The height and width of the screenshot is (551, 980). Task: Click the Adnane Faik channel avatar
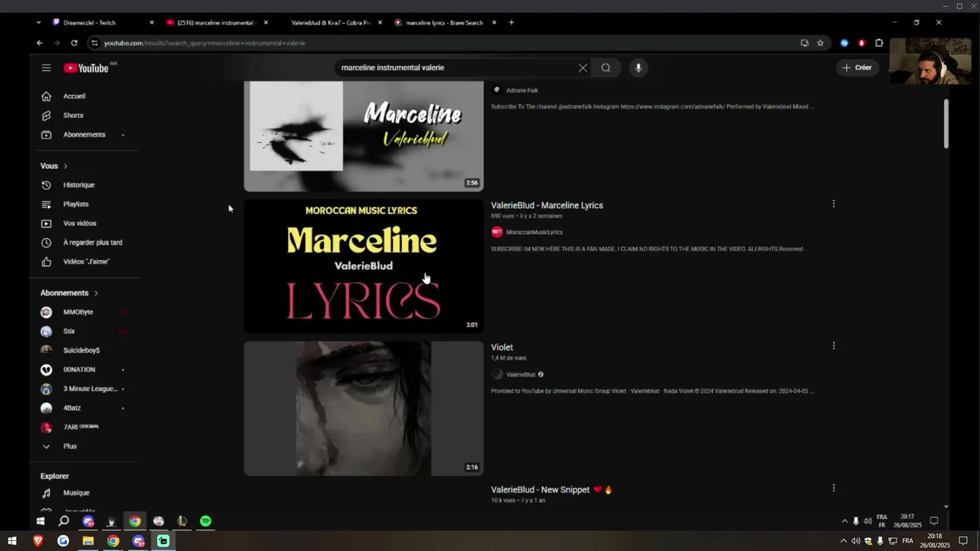[497, 90]
